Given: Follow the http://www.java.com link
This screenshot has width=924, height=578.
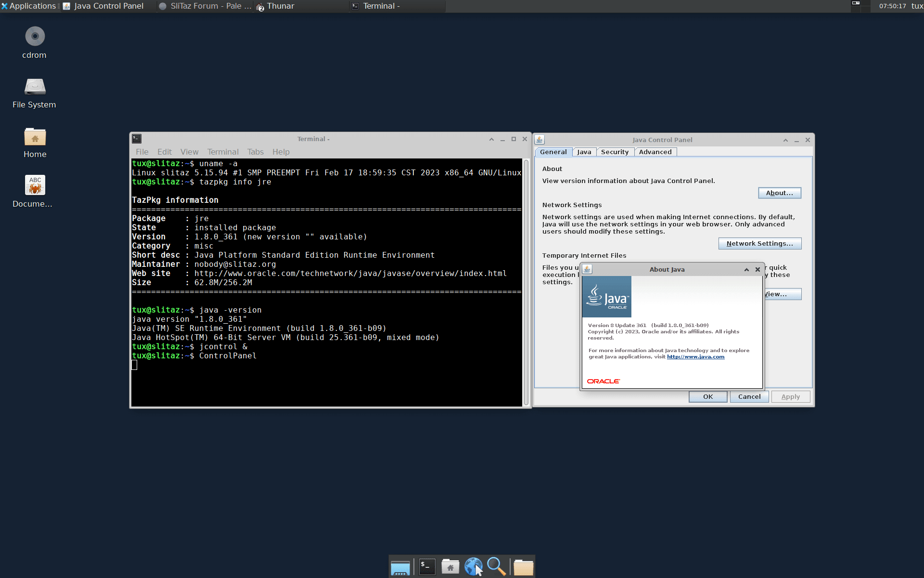Looking at the screenshot, I should click(695, 357).
